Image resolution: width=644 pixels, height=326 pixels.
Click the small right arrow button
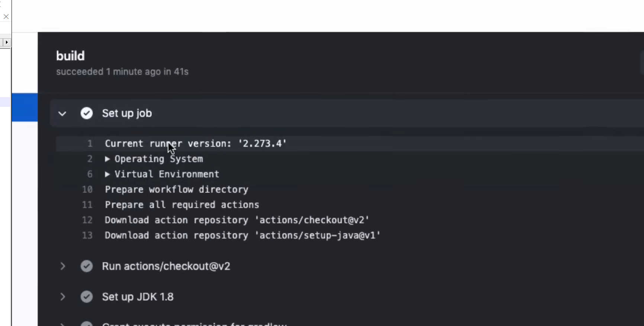pyautogui.click(x=6, y=42)
